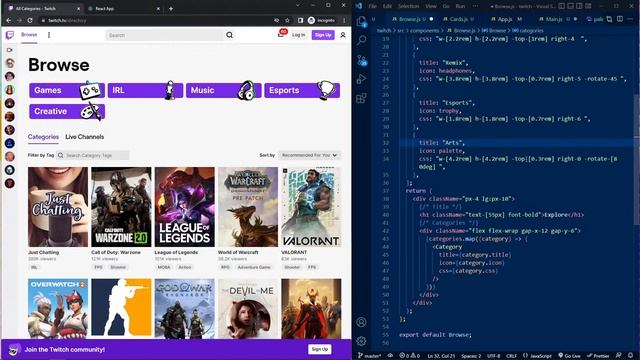Screen dimensions: 640x360
Task: Open a new Chrome tab with plus
Action: coord(171,9)
